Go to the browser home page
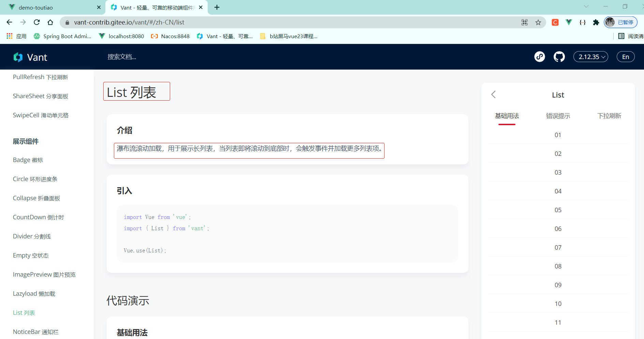The width and height of the screenshot is (644, 339). click(x=50, y=22)
